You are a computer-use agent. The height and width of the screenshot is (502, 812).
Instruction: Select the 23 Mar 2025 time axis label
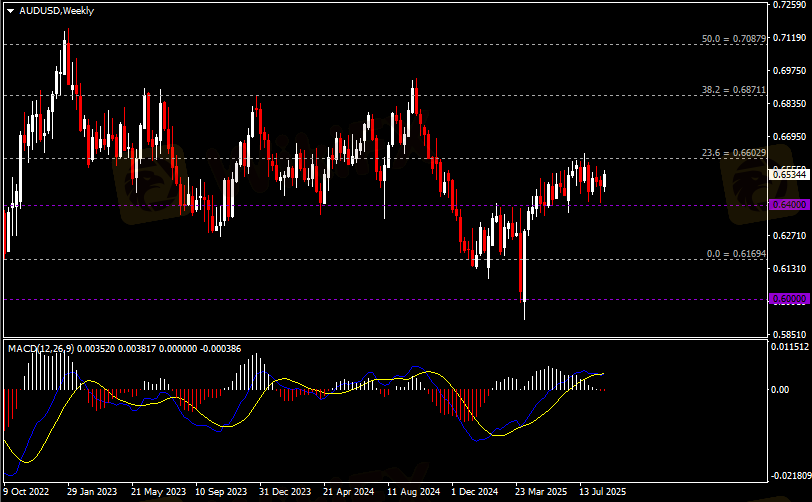click(x=541, y=492)
